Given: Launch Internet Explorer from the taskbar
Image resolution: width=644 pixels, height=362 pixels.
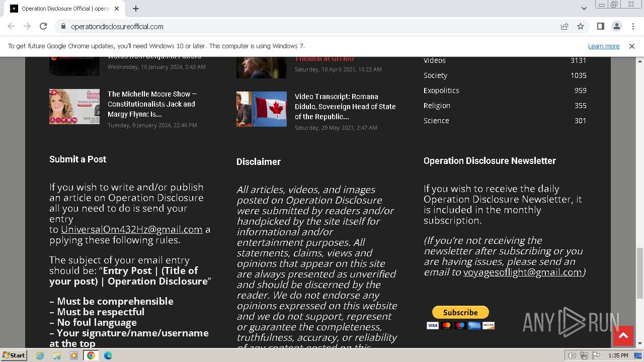Looking at the screenshot, I should point(40,355).
